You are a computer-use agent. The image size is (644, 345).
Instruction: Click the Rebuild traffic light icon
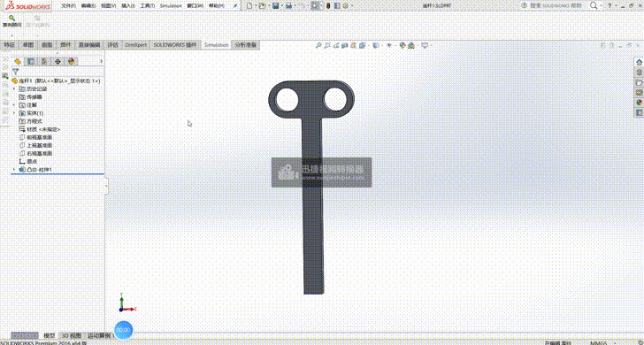328,6
